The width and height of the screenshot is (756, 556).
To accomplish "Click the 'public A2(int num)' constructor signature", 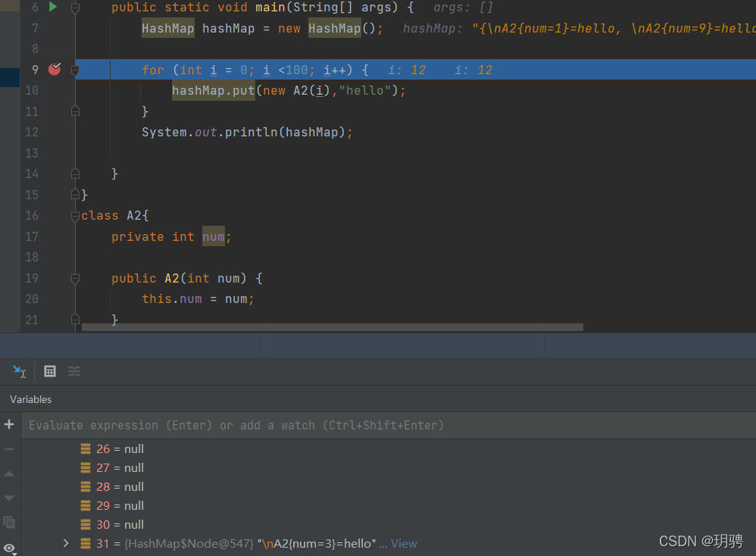I will (x=179, y=278).
